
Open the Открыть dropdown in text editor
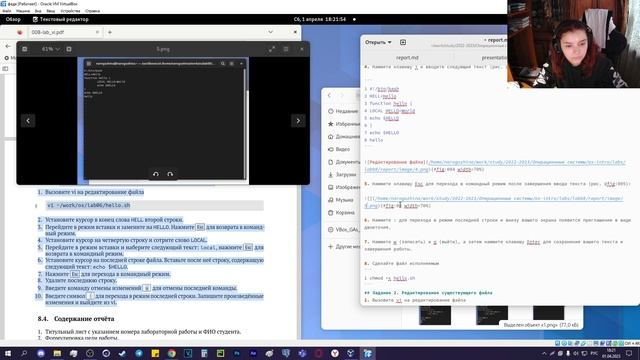378,42
